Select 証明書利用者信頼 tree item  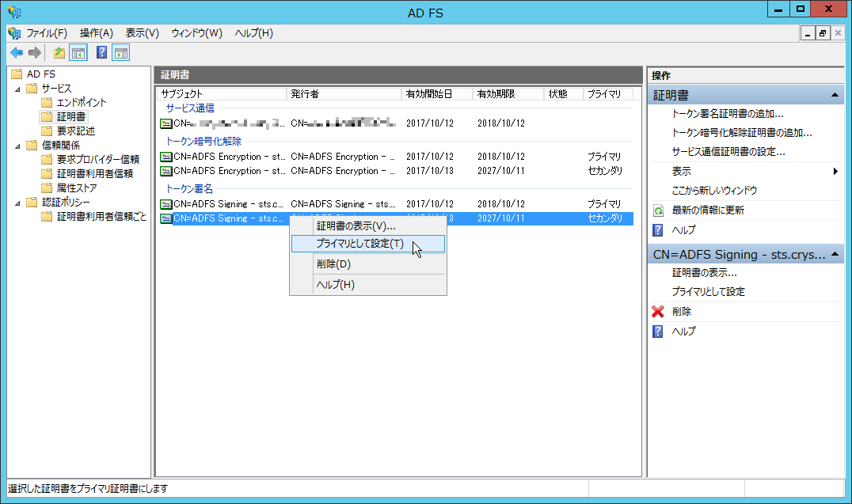[94, 173]
